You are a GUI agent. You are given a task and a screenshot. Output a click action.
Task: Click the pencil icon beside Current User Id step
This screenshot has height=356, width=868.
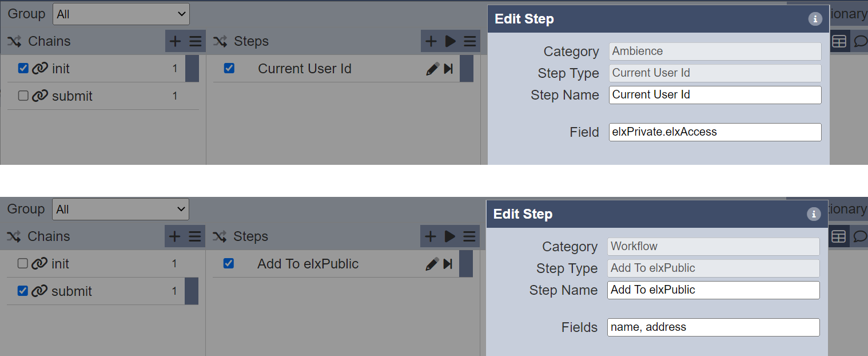pyautogui.click(x=432, y=69)
